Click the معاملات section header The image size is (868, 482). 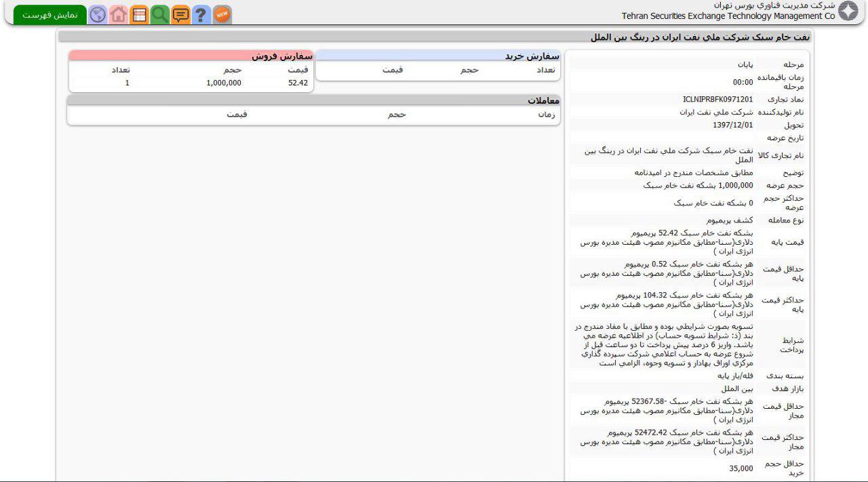pos(313,100)
